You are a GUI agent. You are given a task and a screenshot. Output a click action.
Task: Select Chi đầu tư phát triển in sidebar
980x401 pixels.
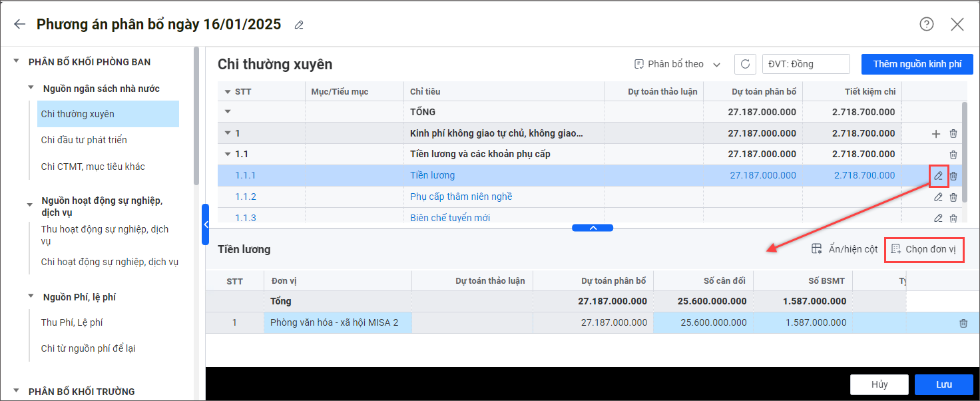[84, 140]
